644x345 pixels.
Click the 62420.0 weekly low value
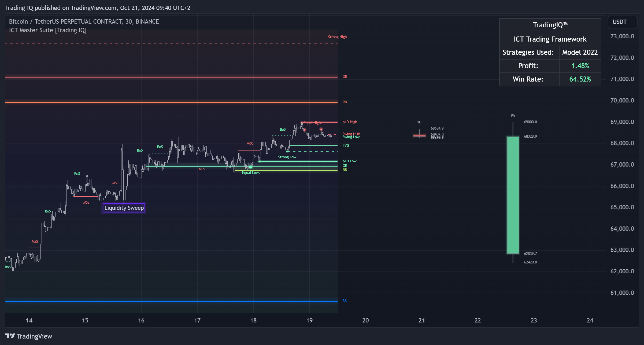point(530,262)
